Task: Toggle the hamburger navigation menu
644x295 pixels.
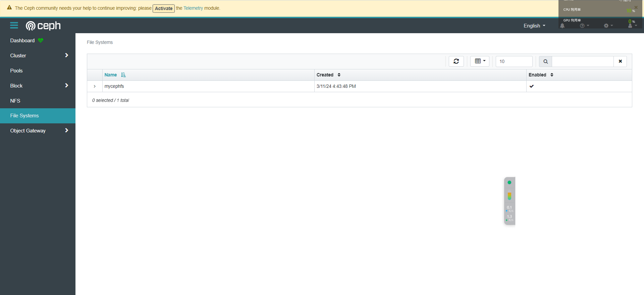Action: [x=14, y=25]
